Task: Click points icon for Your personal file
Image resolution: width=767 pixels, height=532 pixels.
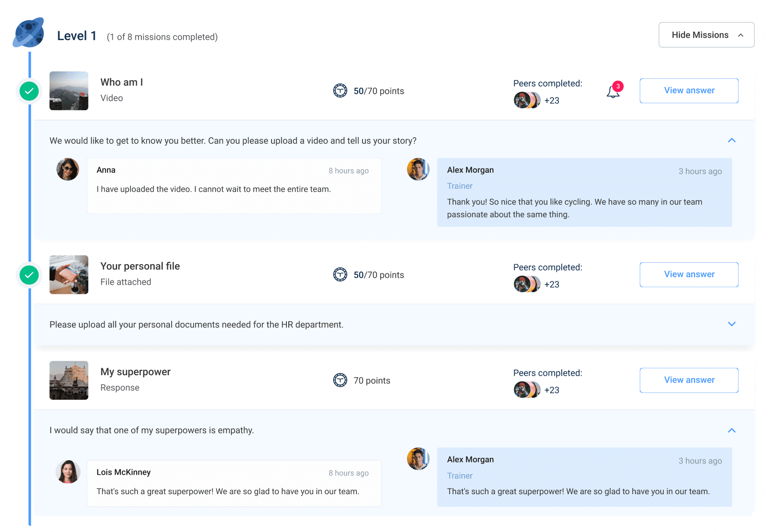Action: click(x=340, y=274)
